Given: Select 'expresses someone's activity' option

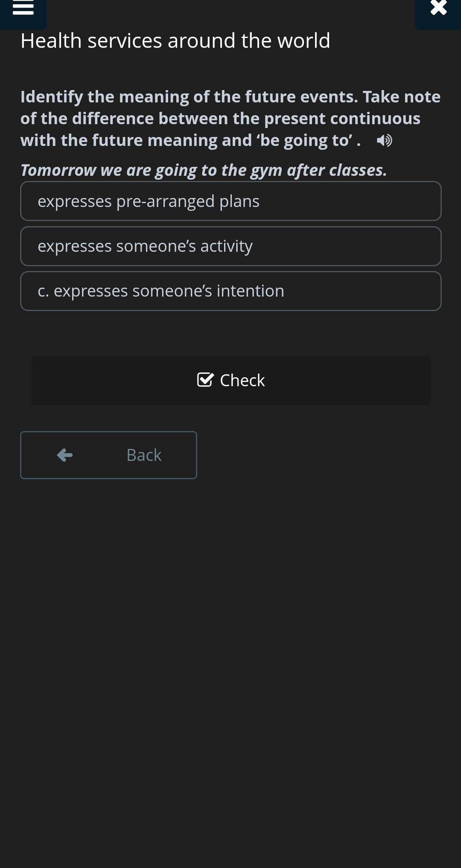Looking at the screenshot, I should (231, 246).
